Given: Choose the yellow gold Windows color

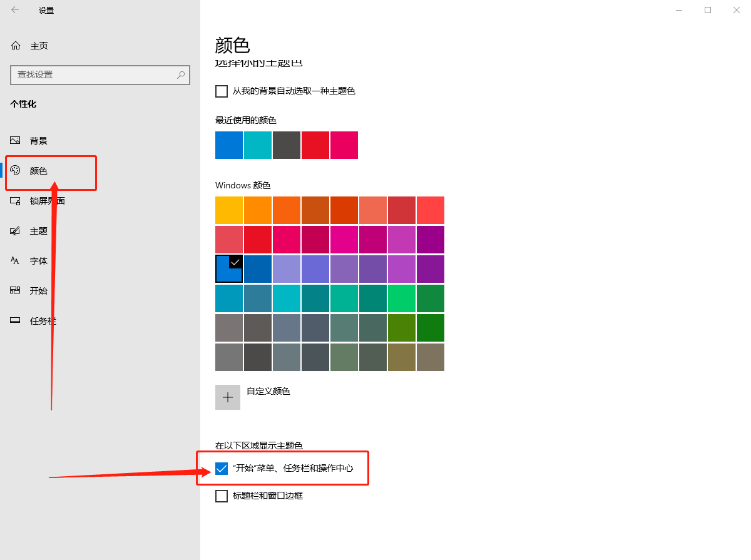Looking at the screenshot, I should coord(229,210).
